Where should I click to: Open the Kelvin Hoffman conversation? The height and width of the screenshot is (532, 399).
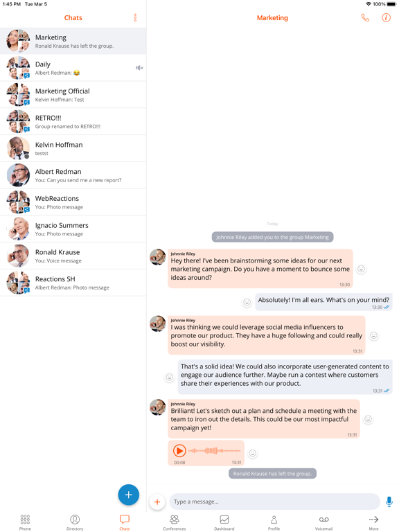click(73, 148)
